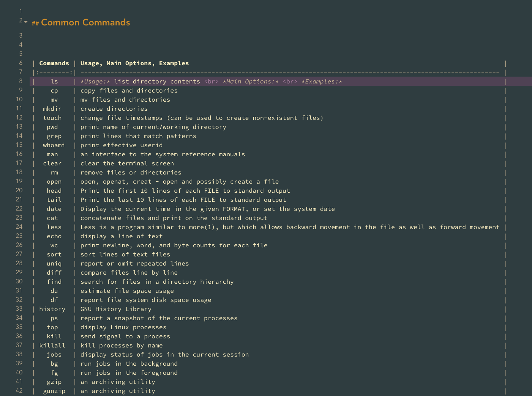Click the "Common Commands" heading text
Screen dimensions: 532x396
pos(85,22)
